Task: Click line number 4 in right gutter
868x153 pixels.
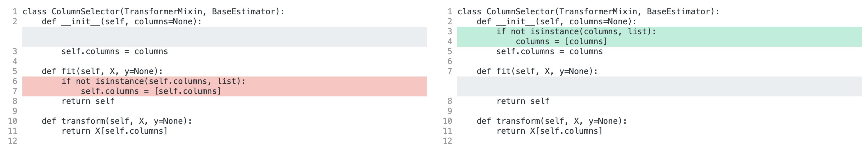Action: point(450,41)
